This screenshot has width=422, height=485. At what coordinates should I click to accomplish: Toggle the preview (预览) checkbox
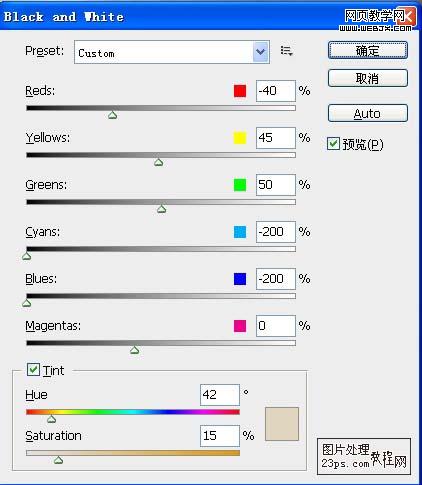click(x=333, y=144)
